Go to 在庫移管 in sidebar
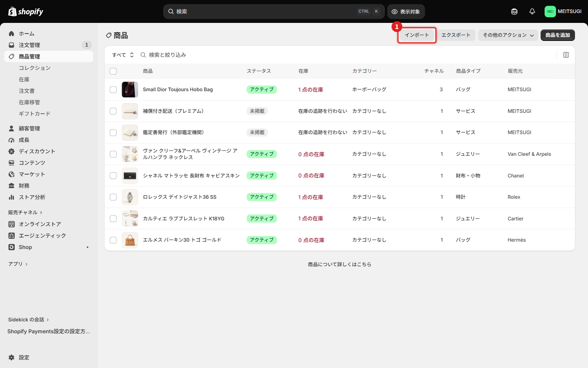Screen dimensions: 588x368 [29, 102]
